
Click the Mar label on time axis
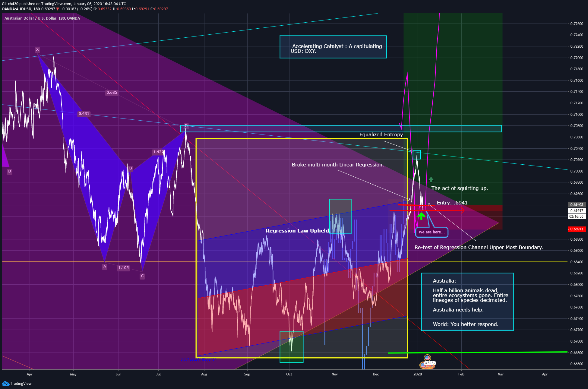click(501, 374)
